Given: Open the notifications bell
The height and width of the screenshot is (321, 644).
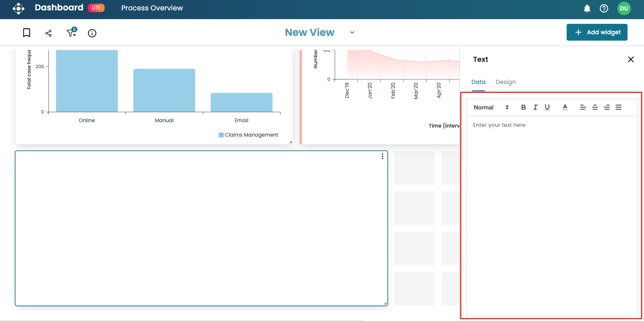Looking at the screenshot, I should [587, 8].
